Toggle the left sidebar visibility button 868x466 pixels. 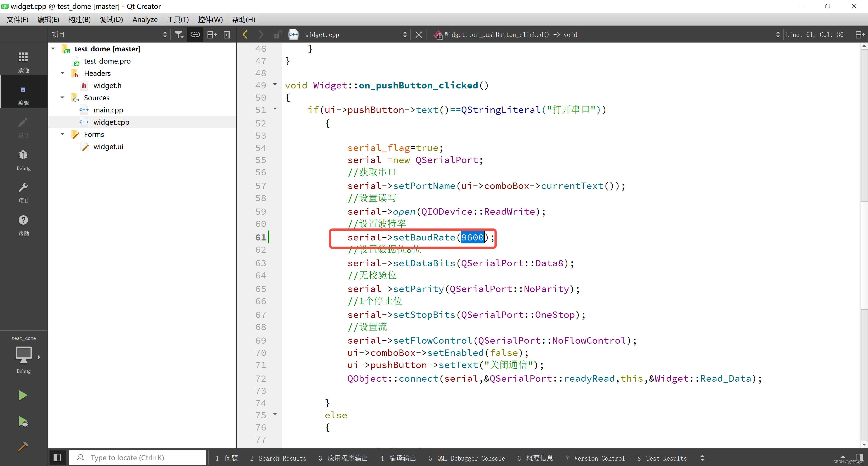tap(57, 458)
